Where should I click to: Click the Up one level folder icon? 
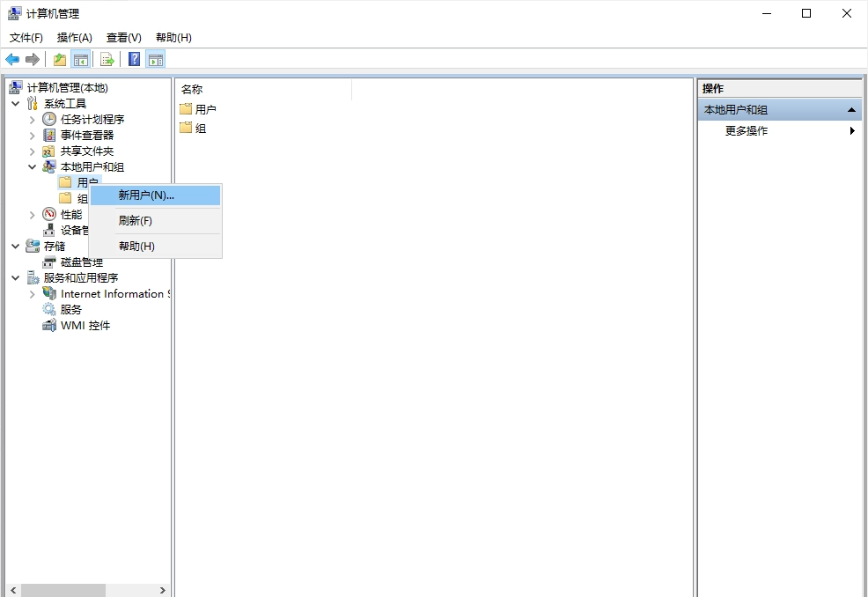[x=60, y=59]
